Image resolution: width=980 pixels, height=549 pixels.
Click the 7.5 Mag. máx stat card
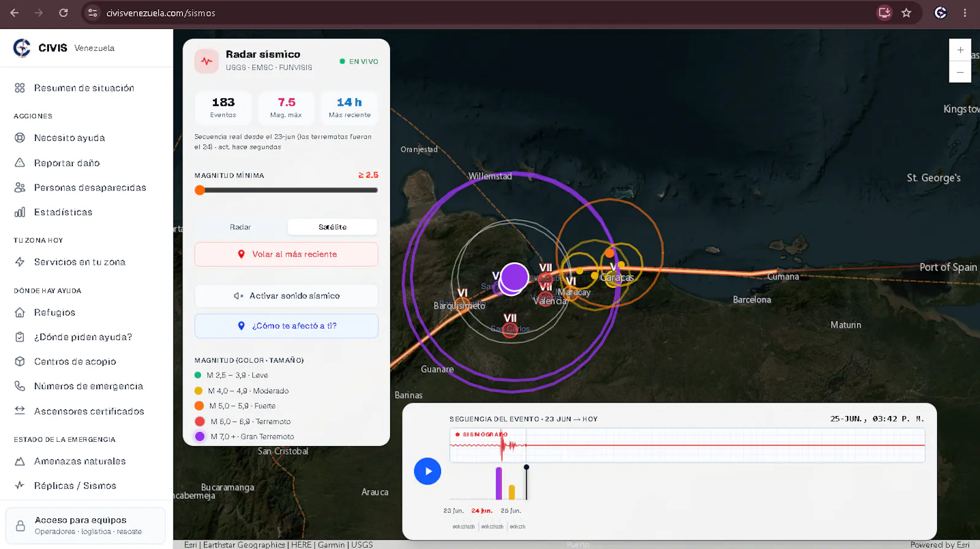(286, 107)
